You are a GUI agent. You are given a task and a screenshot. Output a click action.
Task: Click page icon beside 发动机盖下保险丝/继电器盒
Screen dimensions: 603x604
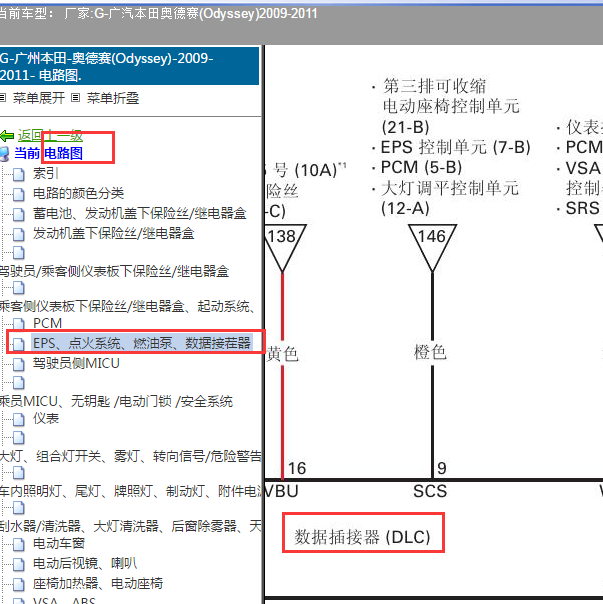(18, 234)
